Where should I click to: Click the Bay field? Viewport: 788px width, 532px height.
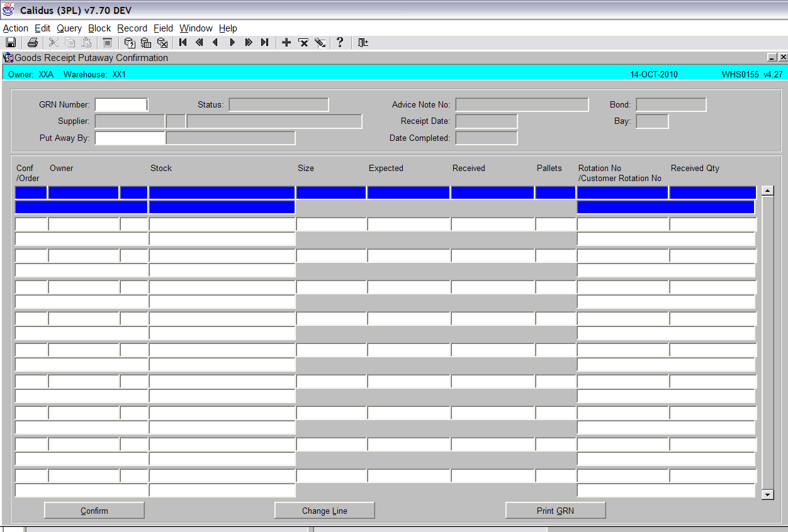pos(652,121)
